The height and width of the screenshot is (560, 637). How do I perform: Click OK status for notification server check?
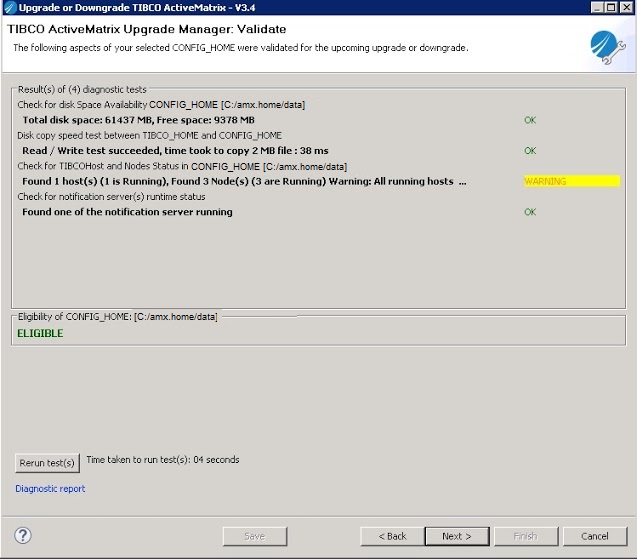tap(530, 212)
